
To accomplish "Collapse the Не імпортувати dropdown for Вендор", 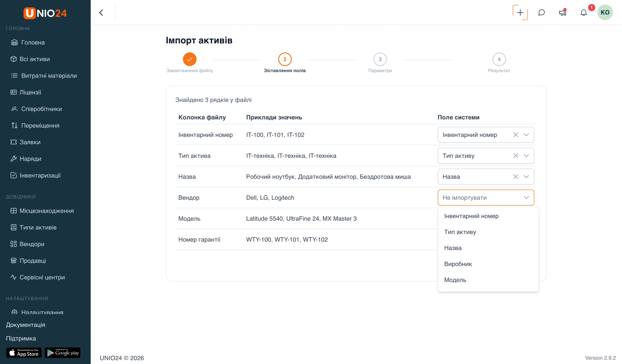I will (526, 198).
